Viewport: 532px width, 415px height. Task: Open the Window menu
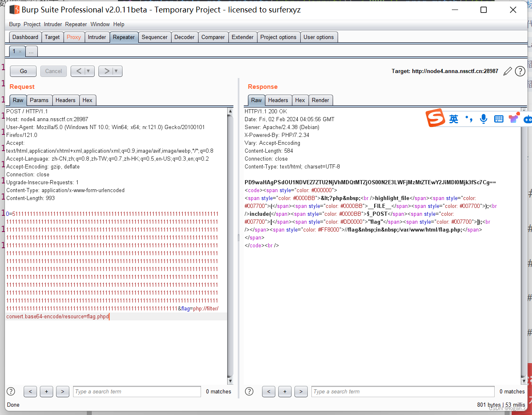point(100,24)
